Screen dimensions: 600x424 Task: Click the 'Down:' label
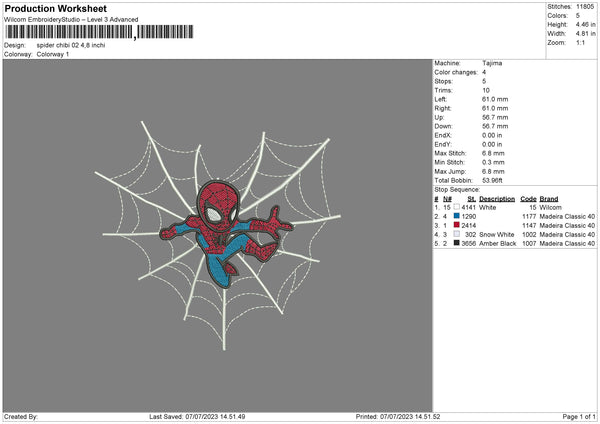(x=443, y=126)
